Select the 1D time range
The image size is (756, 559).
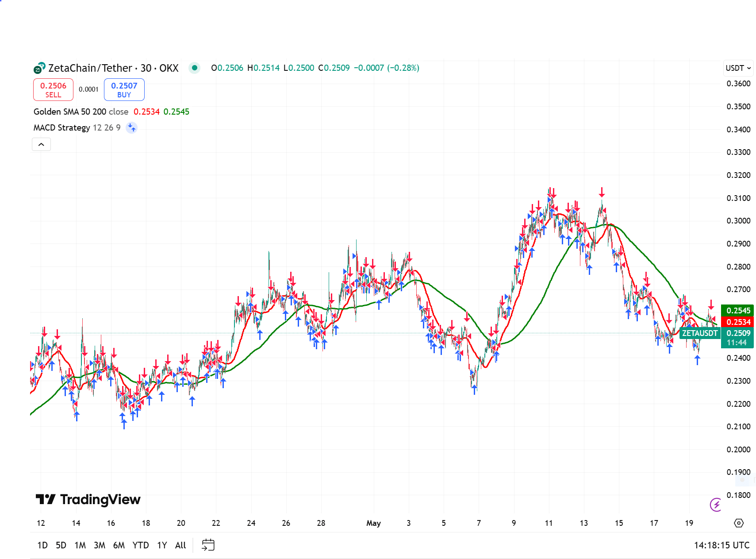point(42,545)
